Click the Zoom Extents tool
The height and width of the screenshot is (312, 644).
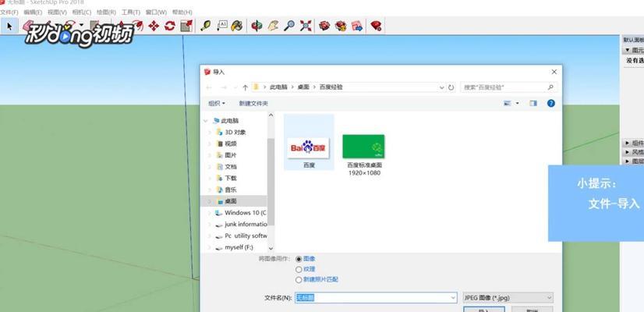click(306, 26)
